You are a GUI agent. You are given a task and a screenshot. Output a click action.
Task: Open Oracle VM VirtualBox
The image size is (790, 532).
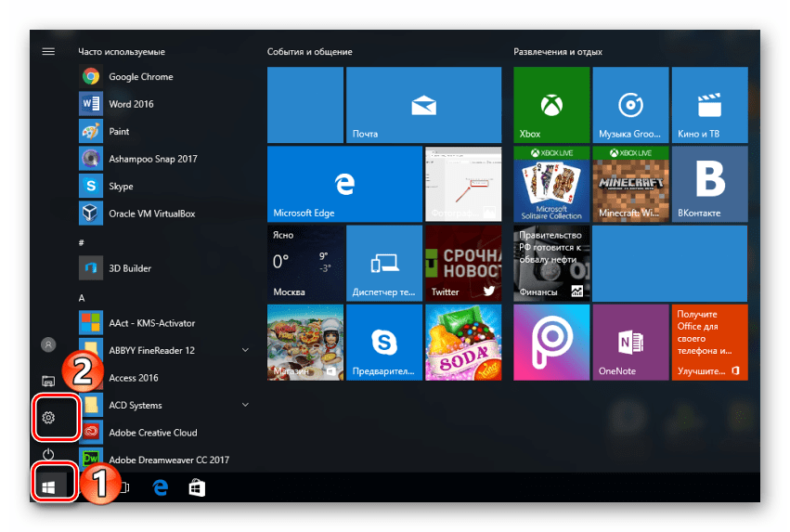(x=151, y=214)
